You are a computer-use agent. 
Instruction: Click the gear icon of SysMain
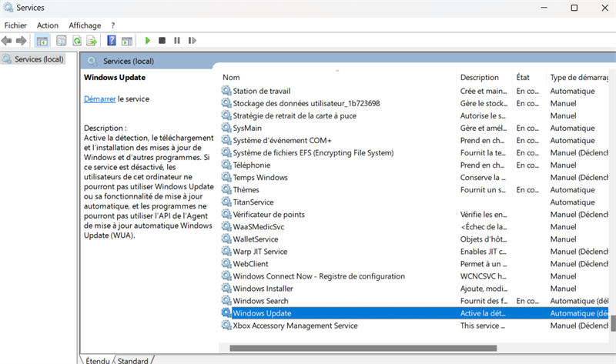point(226,128)
